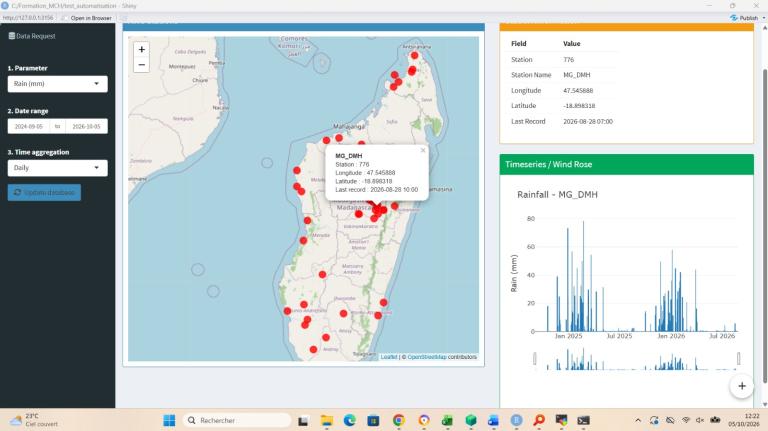This screenshot has height=431, width=768.
Task: Open Microsoft Store from the taskbar
Action: 373,420
